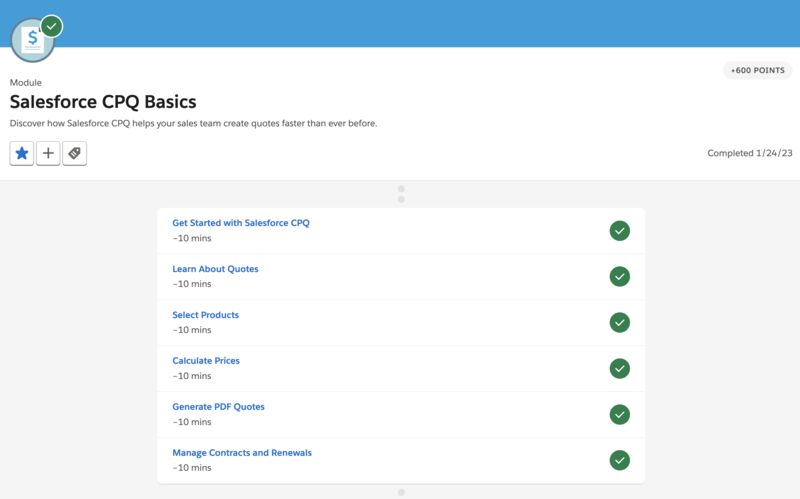The width and height of the screenshot is (800, 499).
Task: Click completed checkmark for Generate PDF Quotes
Action: (619, 414)
